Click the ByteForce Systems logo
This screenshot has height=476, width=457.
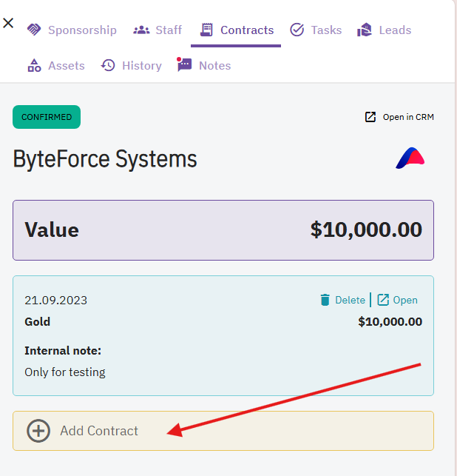(x=410, y=158)
